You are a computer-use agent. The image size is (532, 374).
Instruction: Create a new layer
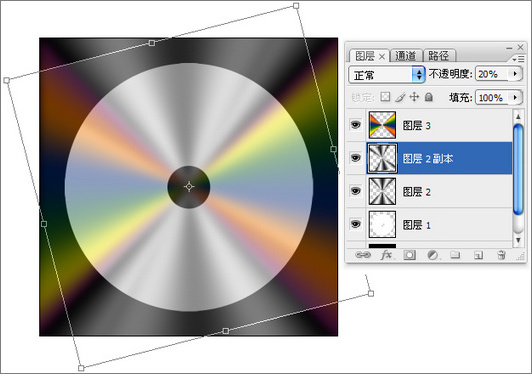pyautogui.click(x=478, y=255)
